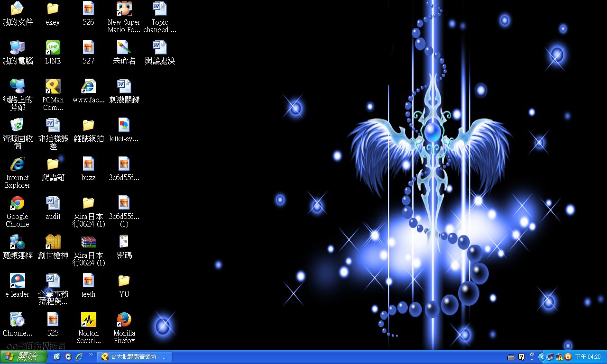Select the 非抽樣誤差 Word document

click(53, 125)
